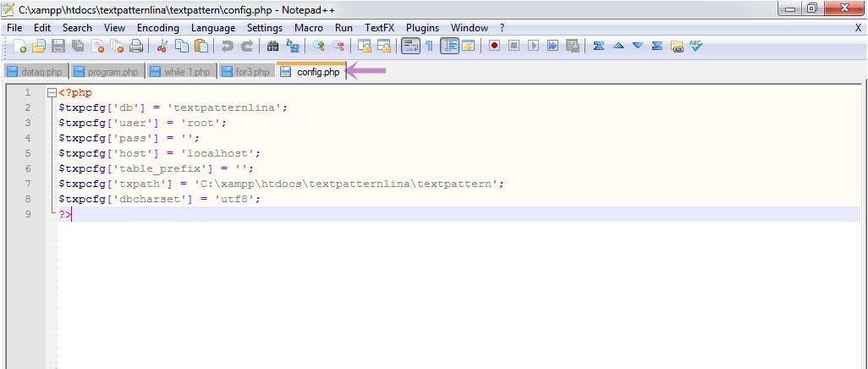Viewport: 868px width, 369px height.
Task: Run spell check with the ABC icon
Action: click(695, 47)
